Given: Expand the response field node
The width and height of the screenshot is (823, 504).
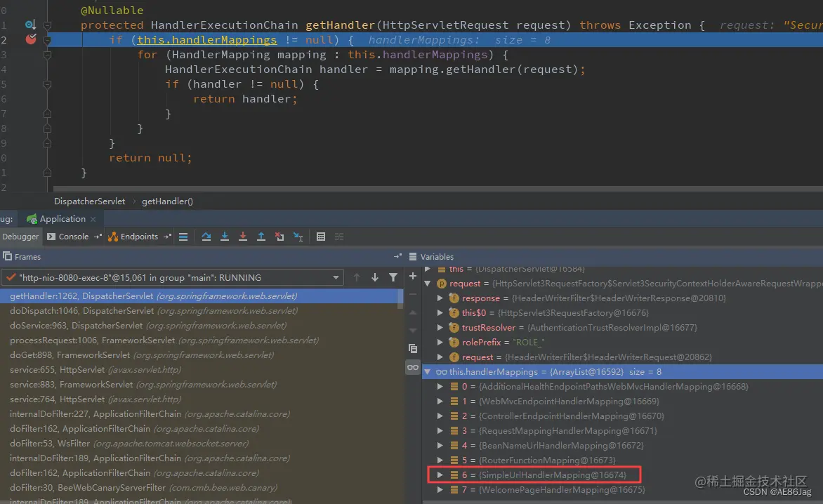Looking at the screenshot, I should (440, 298).
